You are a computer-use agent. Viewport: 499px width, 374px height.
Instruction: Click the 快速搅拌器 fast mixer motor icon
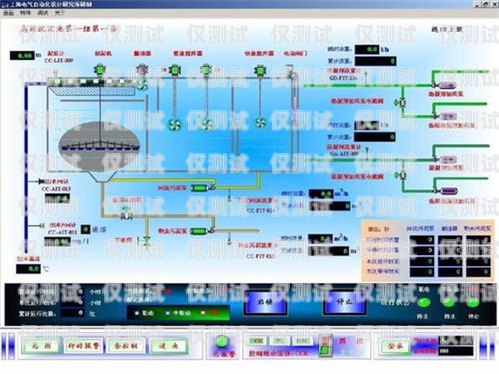click(260, 70)
